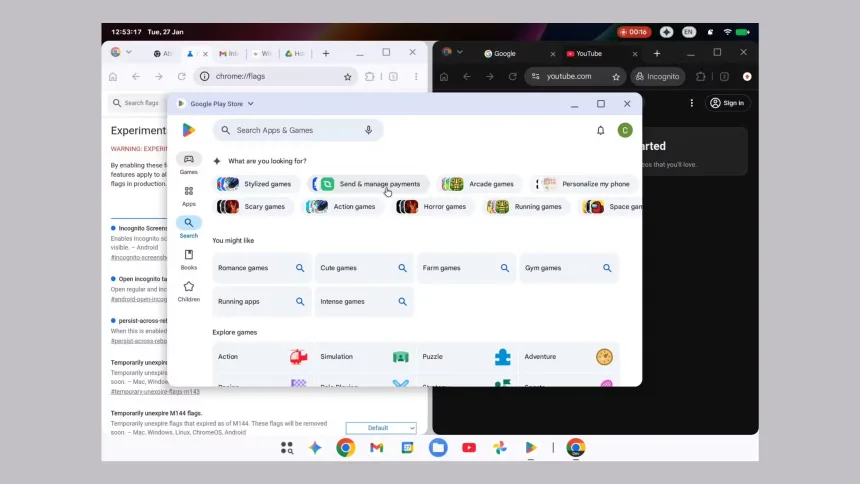Viewport: 860px width, 484px height.
Task: Open Default dropdown for M144 flags
Action: coord(381,427)
